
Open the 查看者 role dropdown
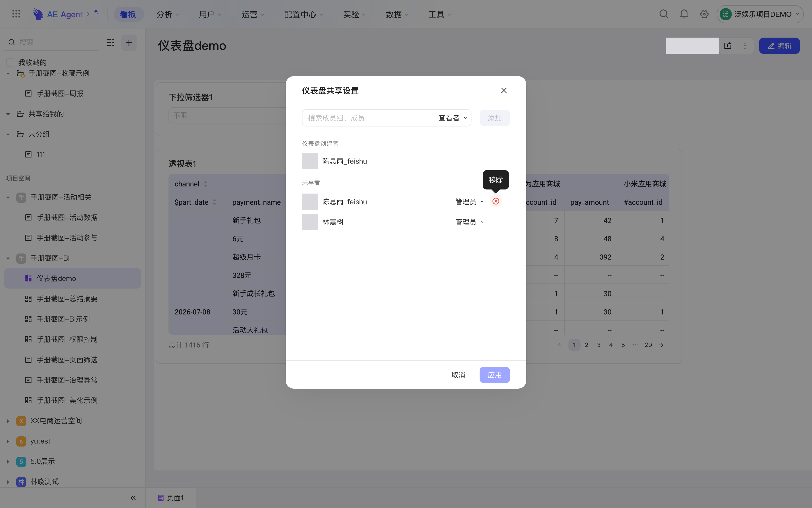point(452,118)
